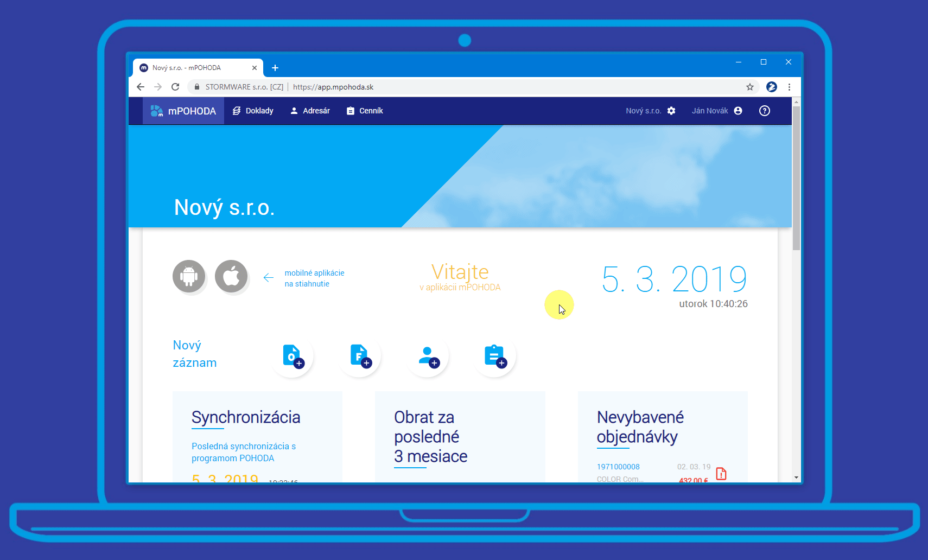This screenshot has height=560, width=928.
Task: Click the left arrow beside mobilné aplikácie
Action: pos(268,278)
